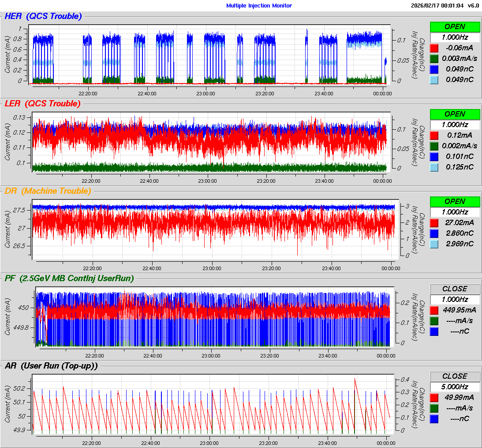Click the PF (2.5GeV MB ContInj UserRun) heading

(69, 278)
